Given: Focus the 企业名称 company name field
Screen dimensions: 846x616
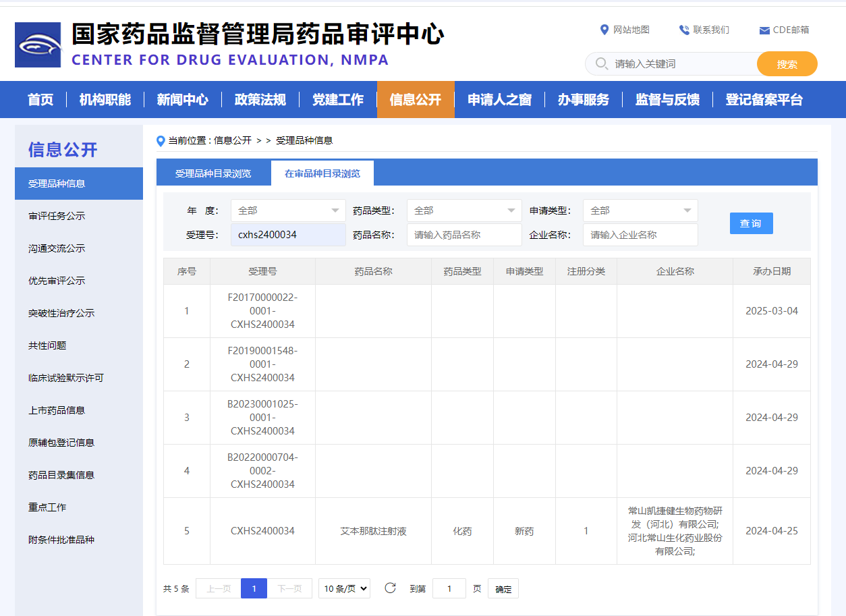Looking at the screenshot, I should pos(640,235).
